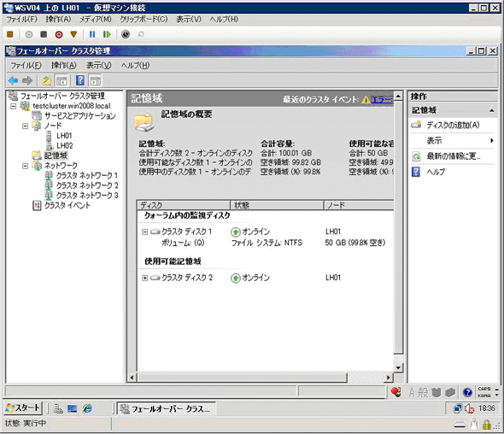Viewport: 504px width, 434px height.
Task: Click the green Resume/Reset VM icon
Action: (107, 34)
